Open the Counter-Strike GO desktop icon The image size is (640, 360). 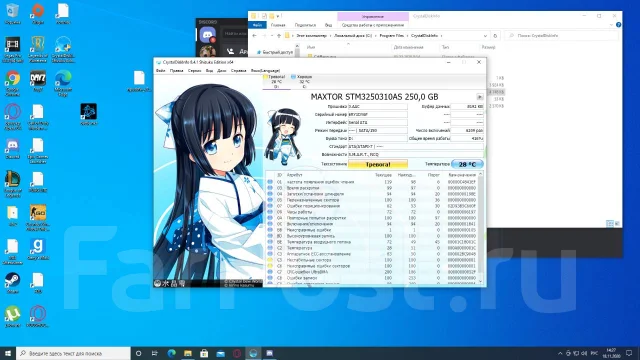point(38,218)
